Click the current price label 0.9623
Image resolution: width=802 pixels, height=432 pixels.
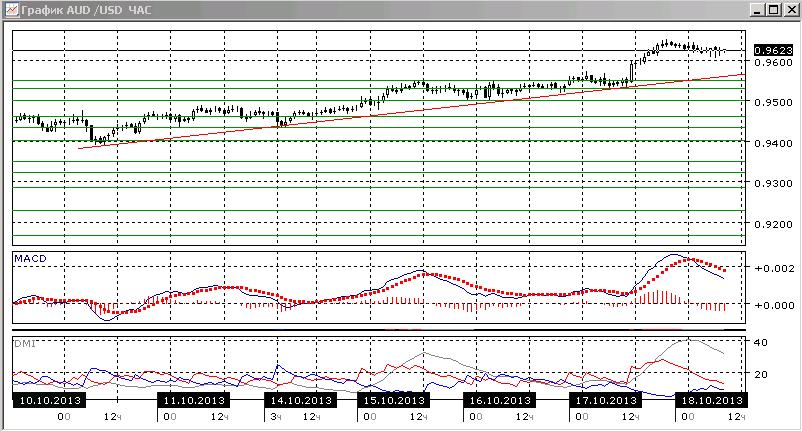pos(773,50)
